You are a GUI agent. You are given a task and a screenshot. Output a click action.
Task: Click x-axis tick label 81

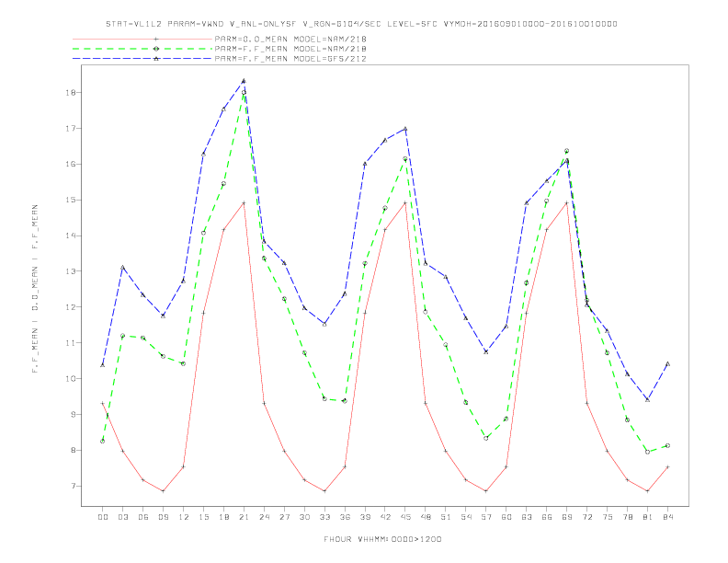pos(648,517)
